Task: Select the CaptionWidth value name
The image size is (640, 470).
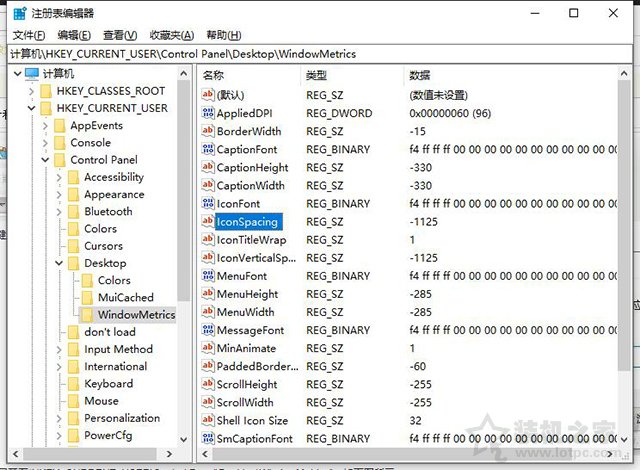Action: [x=251, y=186]
